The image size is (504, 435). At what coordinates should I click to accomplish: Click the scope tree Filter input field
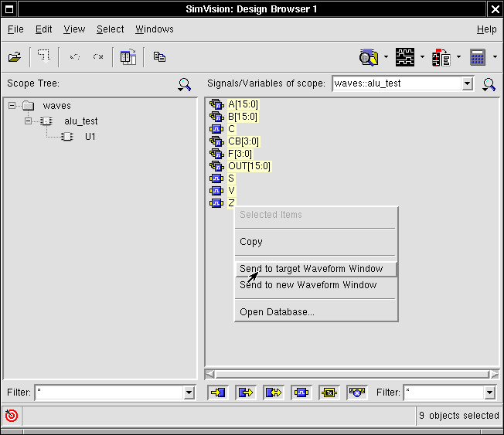[109, 393]
